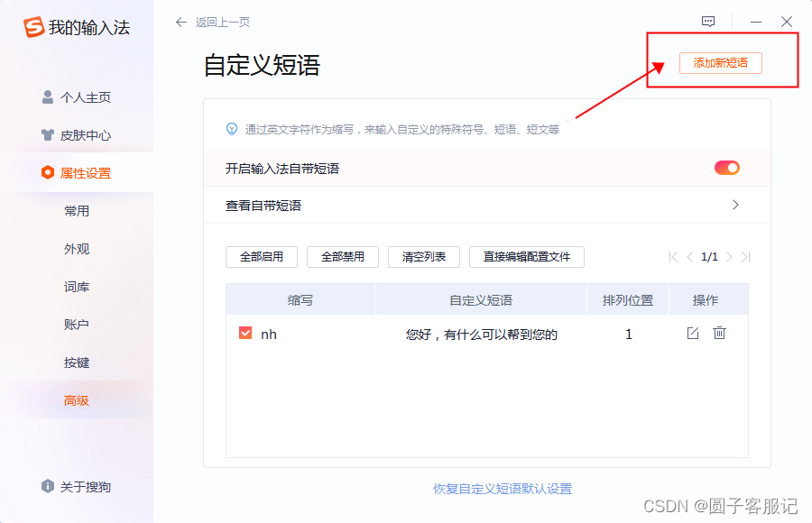Open the 按键 settings section
Image resolution: width=812 pixels, height=523 pixels.
point(77,362)
